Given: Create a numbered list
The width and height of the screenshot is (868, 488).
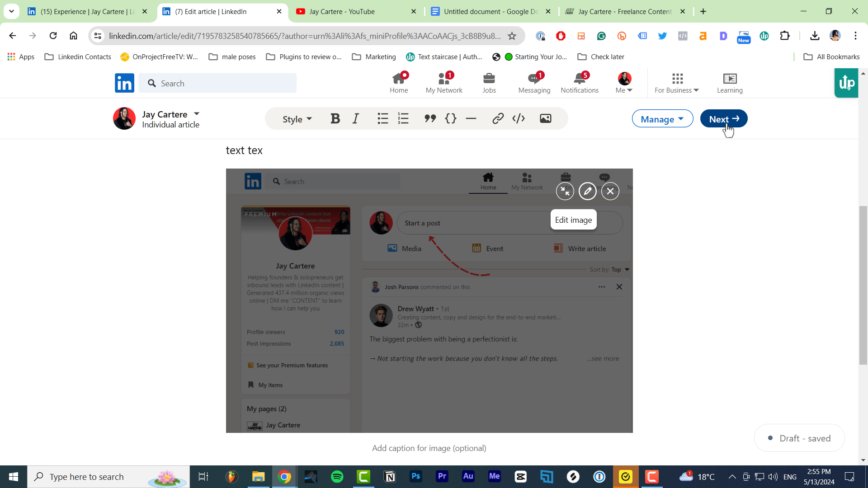Looking at the screenshot, I should click(x=403, y=118).
